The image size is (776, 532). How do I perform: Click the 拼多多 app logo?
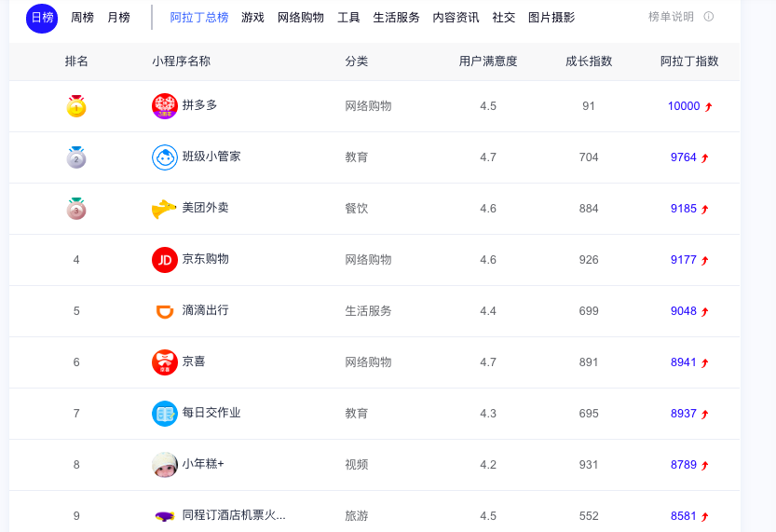pos(164,106)
